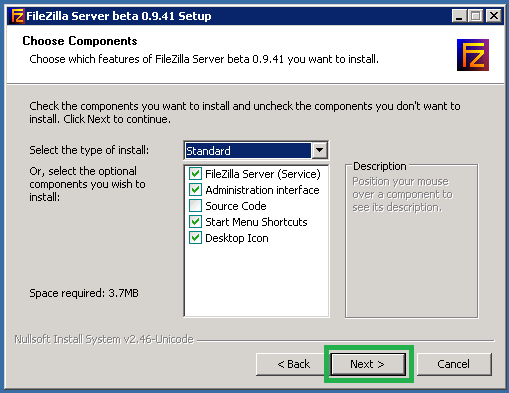The image size is (509, 393).
Task: Click 'FileZilla Server (Service)' label text
Action: click(263, 174)
